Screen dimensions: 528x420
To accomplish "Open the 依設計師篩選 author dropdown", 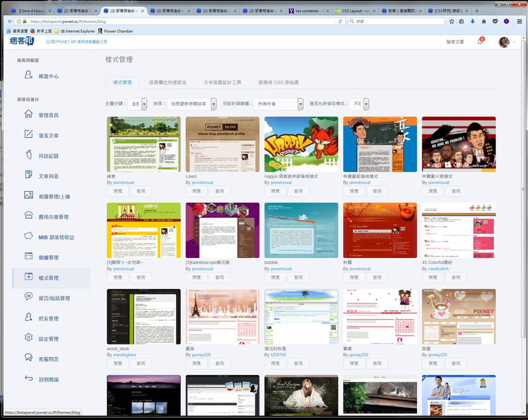I will coord(278,104).
